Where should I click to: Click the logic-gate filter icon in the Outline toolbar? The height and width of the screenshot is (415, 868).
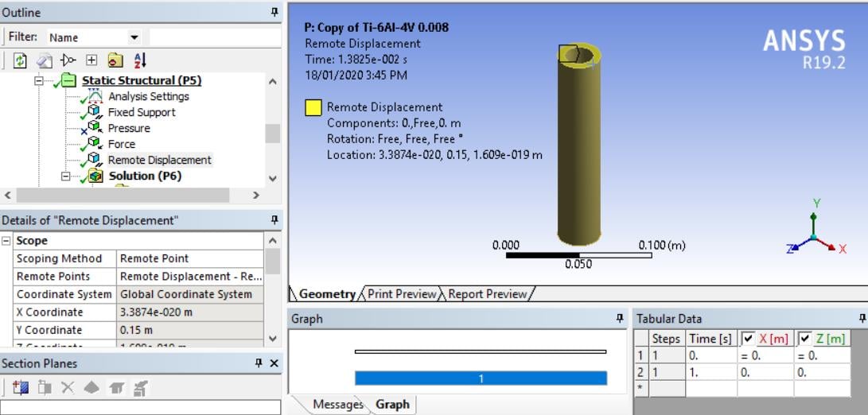click(x=68, y=61)
